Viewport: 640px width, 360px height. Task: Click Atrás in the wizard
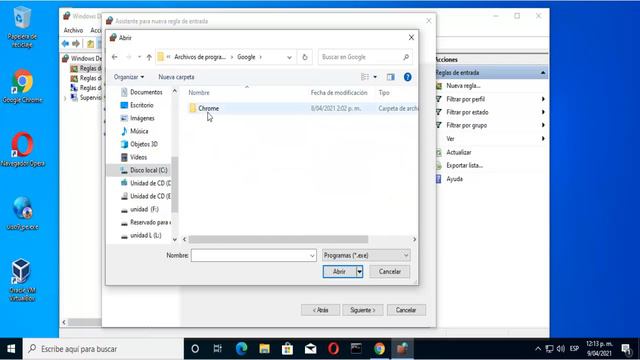(x=320, y=310)
